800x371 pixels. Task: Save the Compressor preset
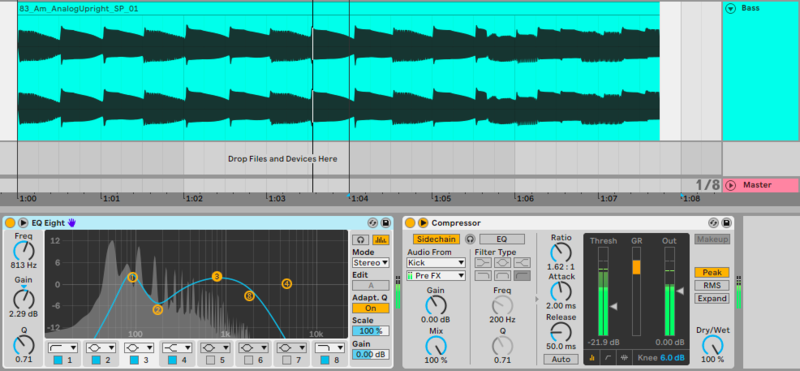tap(727, 223)
